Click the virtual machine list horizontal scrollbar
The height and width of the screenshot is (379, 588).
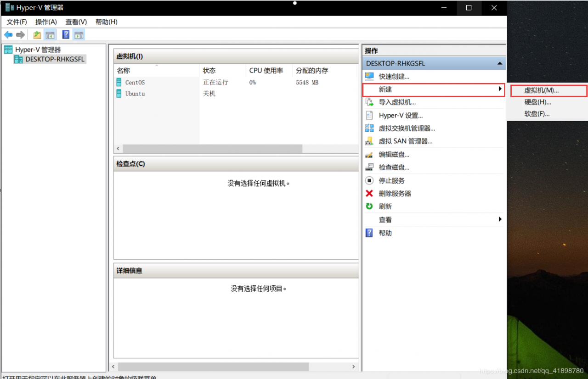[x=212, y=149]
